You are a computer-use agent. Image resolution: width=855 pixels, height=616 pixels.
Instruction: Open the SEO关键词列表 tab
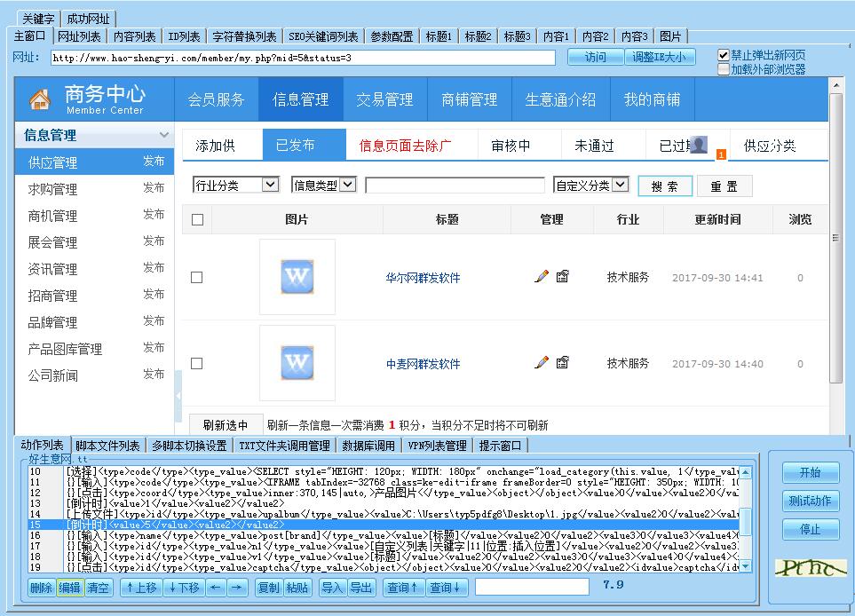coord(323,36)
